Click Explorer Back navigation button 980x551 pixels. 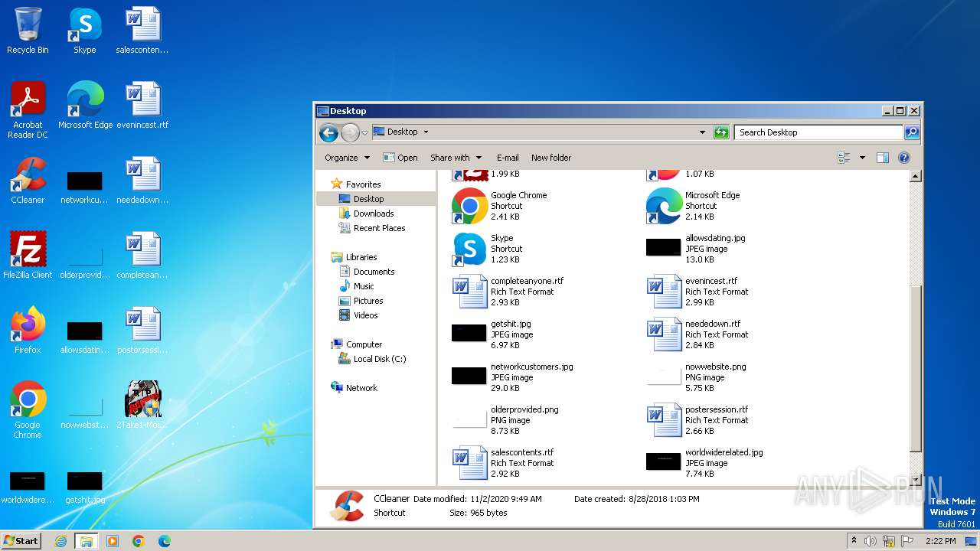point(329,132)
